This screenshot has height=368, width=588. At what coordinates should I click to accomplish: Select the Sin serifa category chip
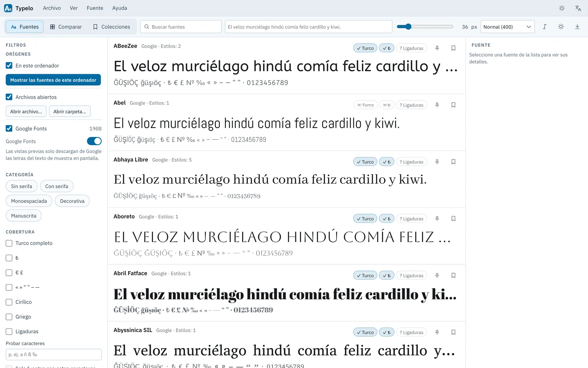point(22,186)
